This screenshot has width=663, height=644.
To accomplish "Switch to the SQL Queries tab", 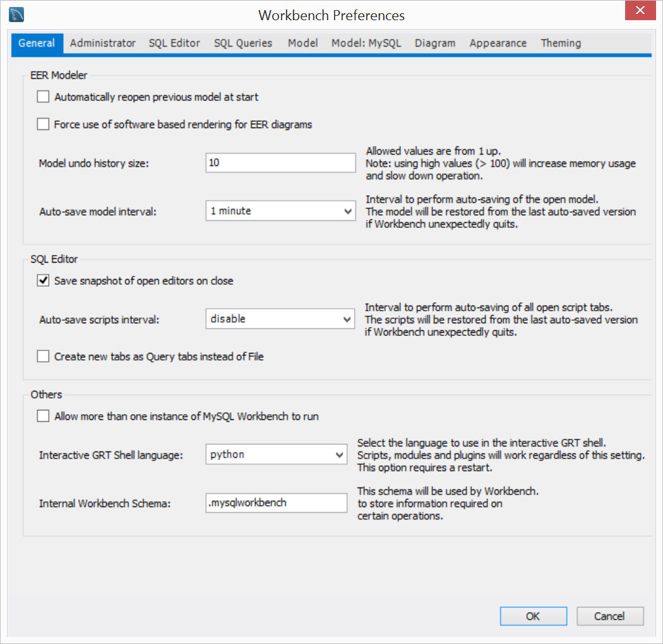I will (243, 43).
